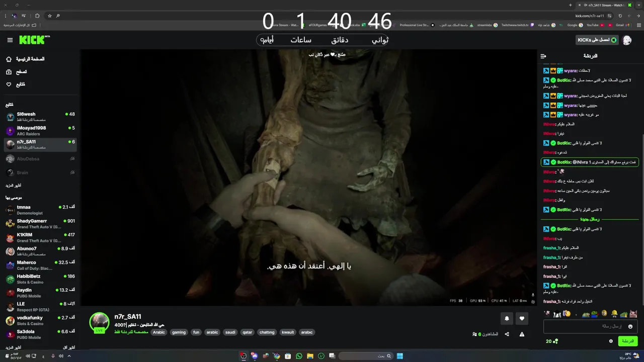
Task: Open Raydin PUBG Mobile channel
Action: [x=40, y=293]
